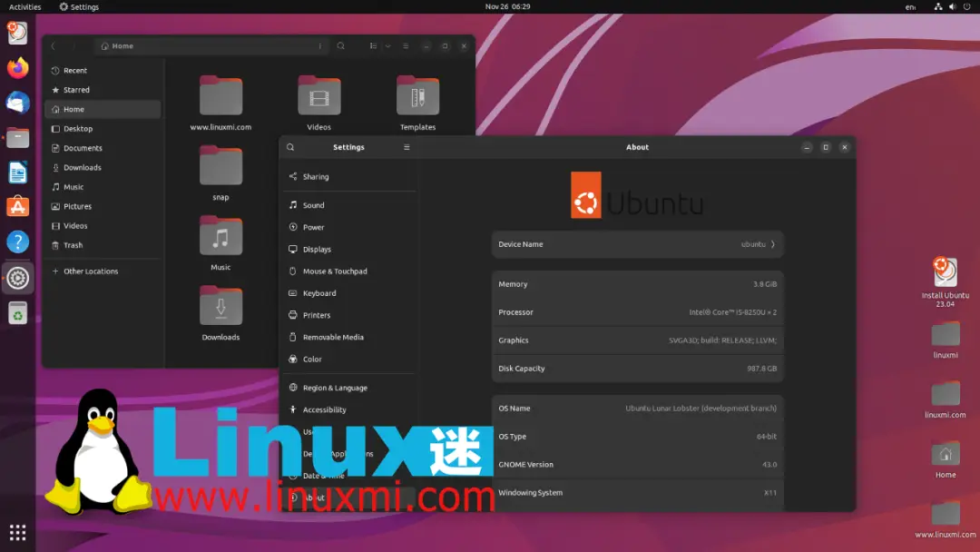The width and height of the screenshot is (980, 552).
Task: Select Power in Settings sidebar
Action: point(348,228)
